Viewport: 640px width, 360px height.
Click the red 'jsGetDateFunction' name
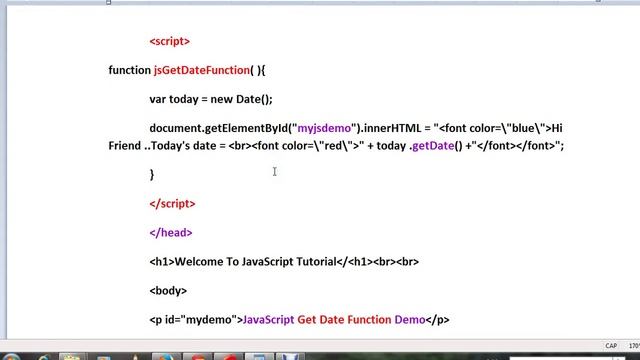tap(202, 71)
